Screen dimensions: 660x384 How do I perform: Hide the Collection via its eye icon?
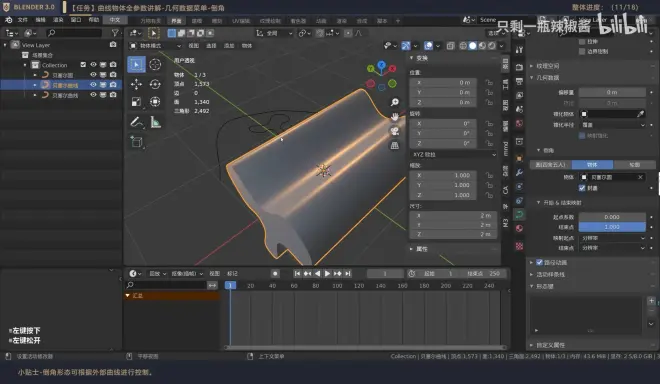point(93,65)
